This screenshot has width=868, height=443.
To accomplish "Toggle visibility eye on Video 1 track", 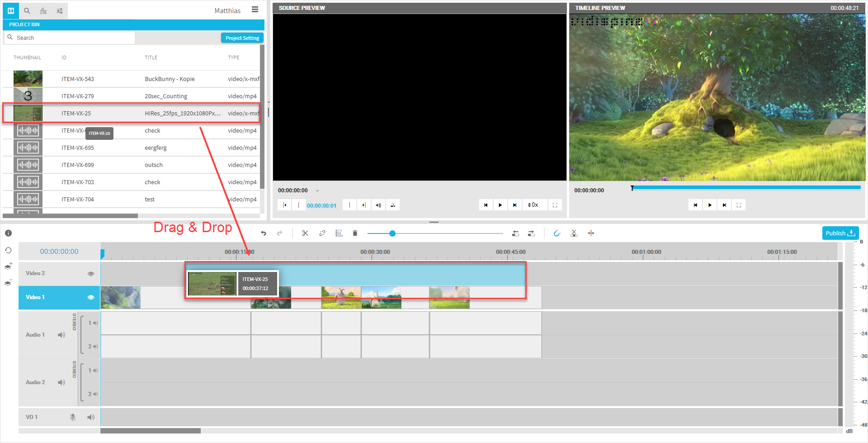I will [91, 297].
